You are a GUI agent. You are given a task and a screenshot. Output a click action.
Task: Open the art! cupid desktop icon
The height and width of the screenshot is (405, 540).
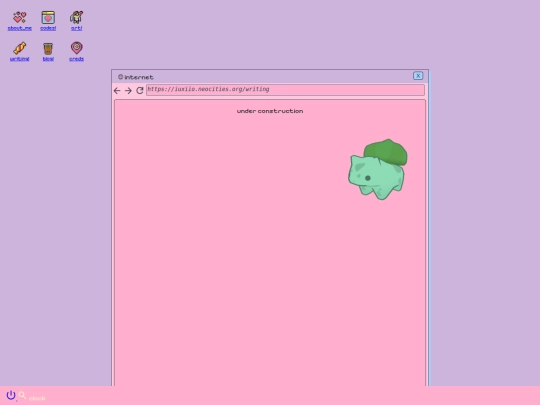pyautogui.click(x=76, y=17)
